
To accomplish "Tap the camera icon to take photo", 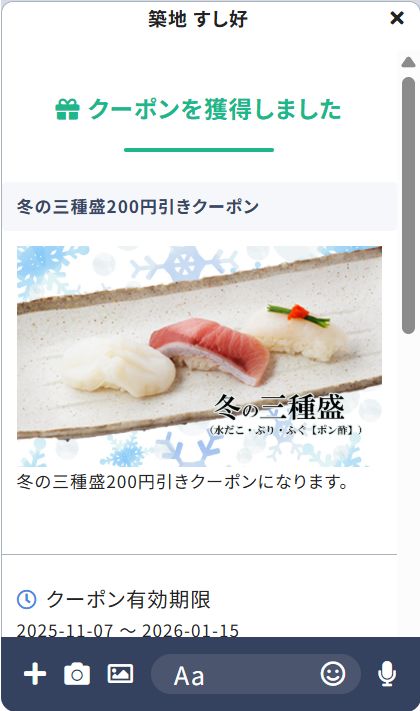I will pyautogui.click(x=77, y=674).
